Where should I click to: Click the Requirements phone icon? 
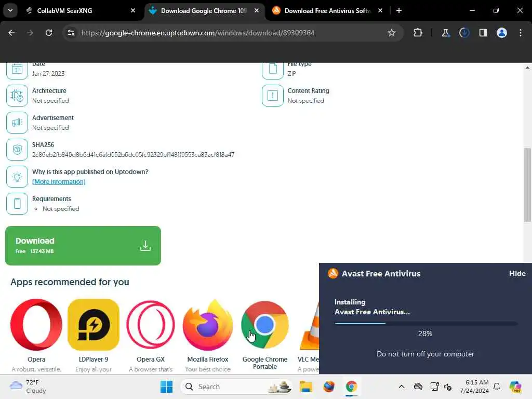pos(17,204)
